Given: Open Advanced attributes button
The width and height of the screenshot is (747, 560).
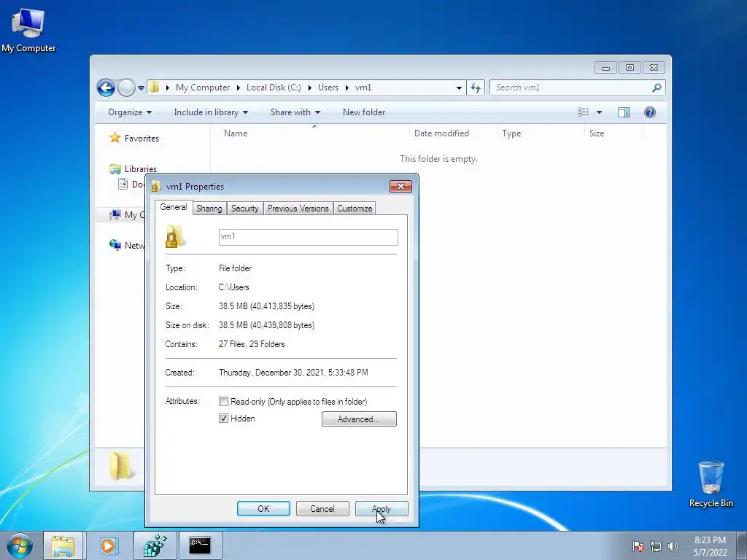Looking at the screenshot, I should click(359, 419).
